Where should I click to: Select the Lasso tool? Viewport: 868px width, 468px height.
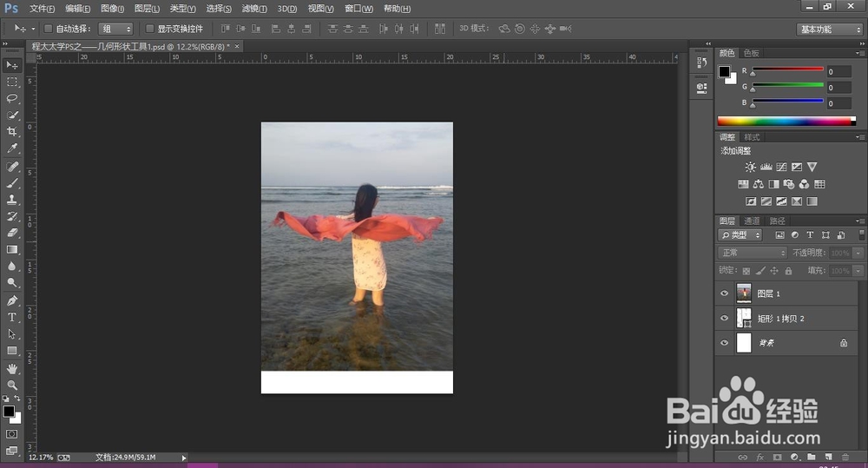click(x=11, y=99)
